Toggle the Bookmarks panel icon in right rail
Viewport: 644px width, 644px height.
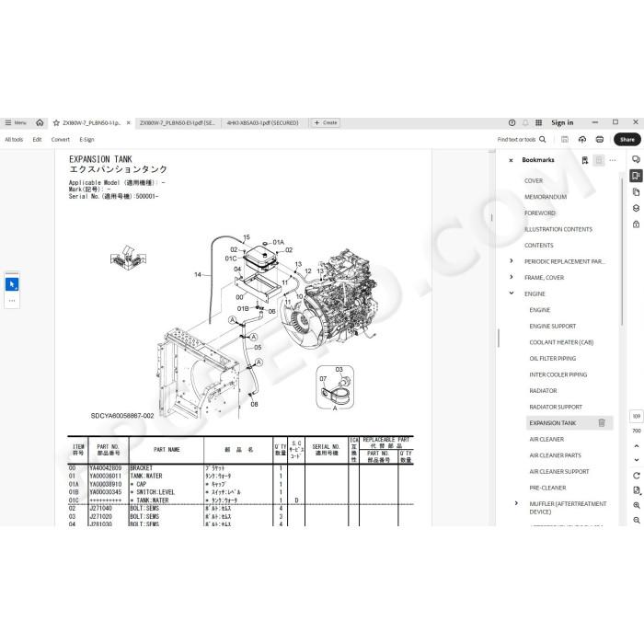click(637, 176)
